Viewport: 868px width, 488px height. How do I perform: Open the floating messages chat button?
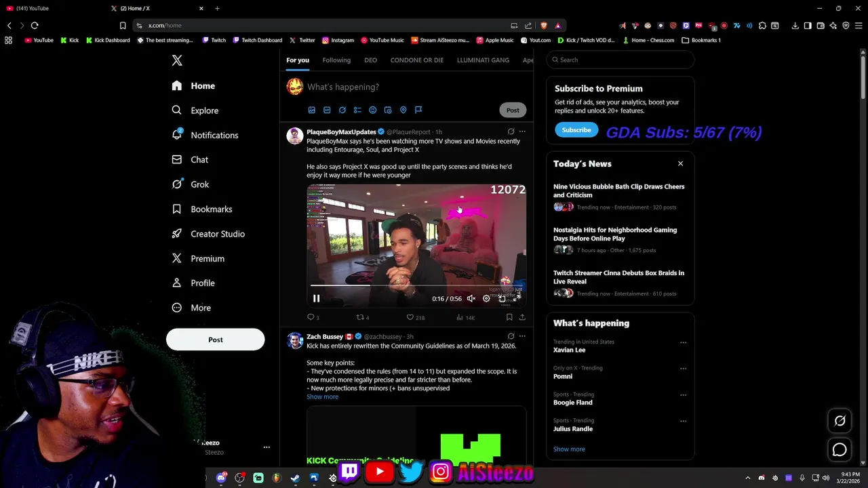pos(840,450)
